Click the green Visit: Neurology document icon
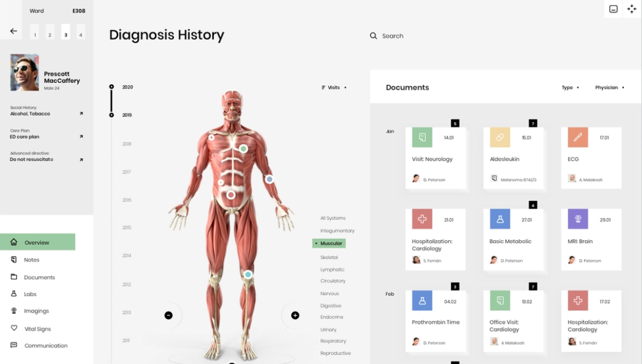This screenshot has height=364, width=642. (x=422, y=137)
